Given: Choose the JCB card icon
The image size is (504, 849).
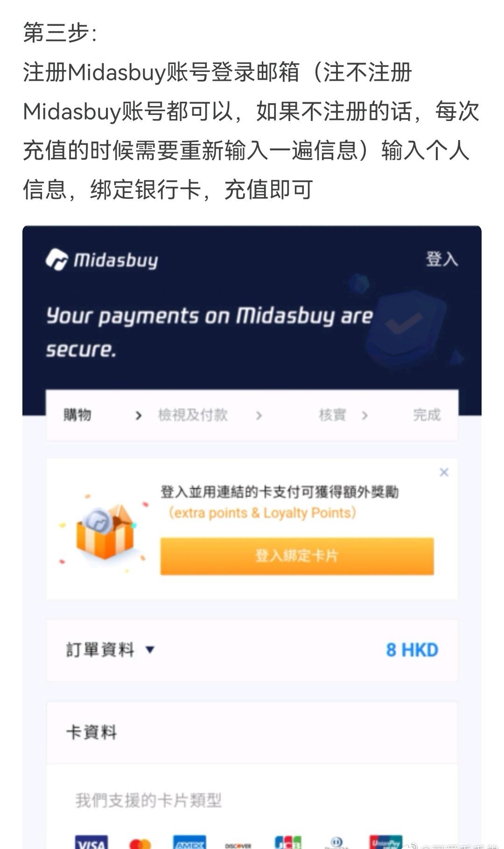Looking at the screenshot, I should (x=288, y=842).
